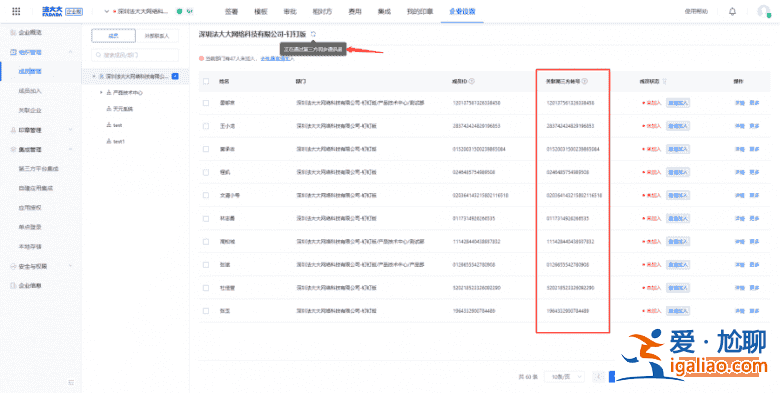
Task: Open the notification bell
Action: point(732,11)
